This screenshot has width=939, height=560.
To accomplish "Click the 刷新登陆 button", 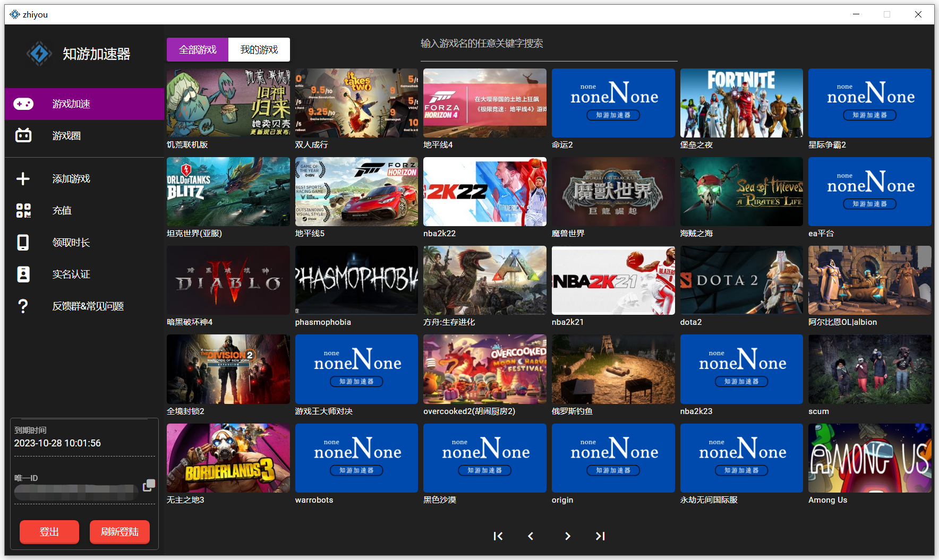I will 119,532.
